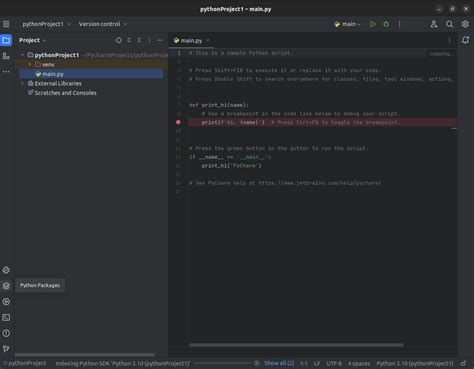Open the Python 3.10 interpreter selector

click(x=415, y=363)
